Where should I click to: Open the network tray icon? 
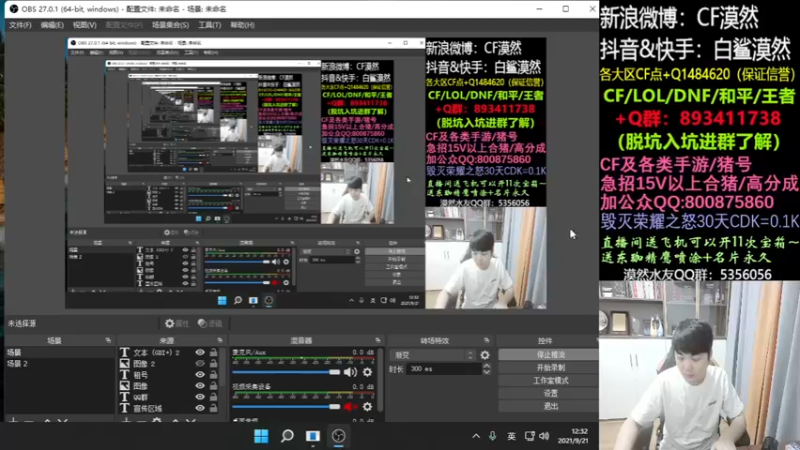(x=530, y=436)
